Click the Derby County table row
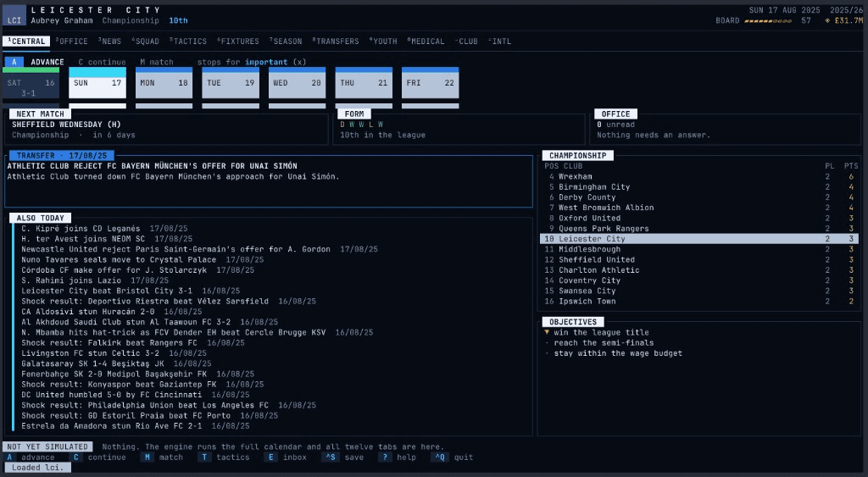This screenshot has height=477, width=868. click(x=699, y=197)
